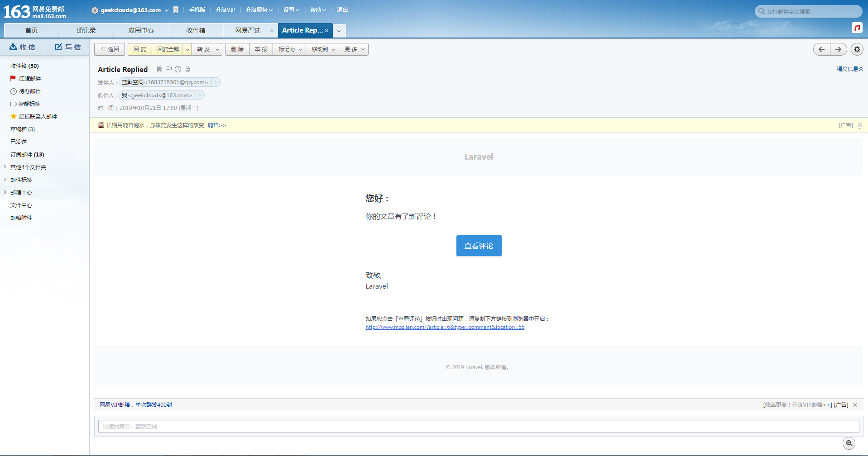This screenshot has width=868, height=456.
Task: Go to next mail with right arrow
Action: (839, 49)
